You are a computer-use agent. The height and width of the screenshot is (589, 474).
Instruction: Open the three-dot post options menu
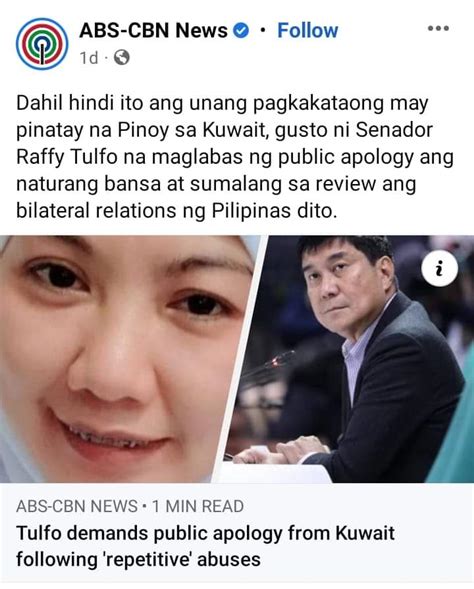(x=438, y=28)
